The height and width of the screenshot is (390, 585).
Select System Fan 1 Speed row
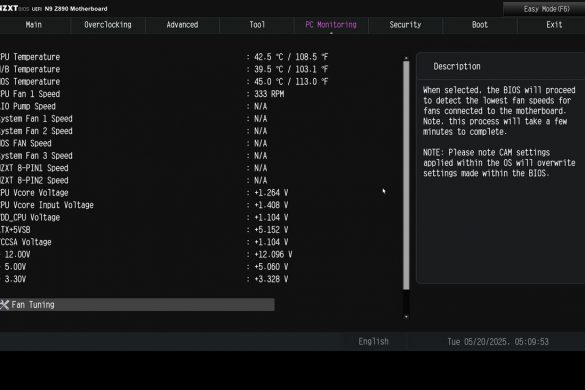[x=134, y=119]
